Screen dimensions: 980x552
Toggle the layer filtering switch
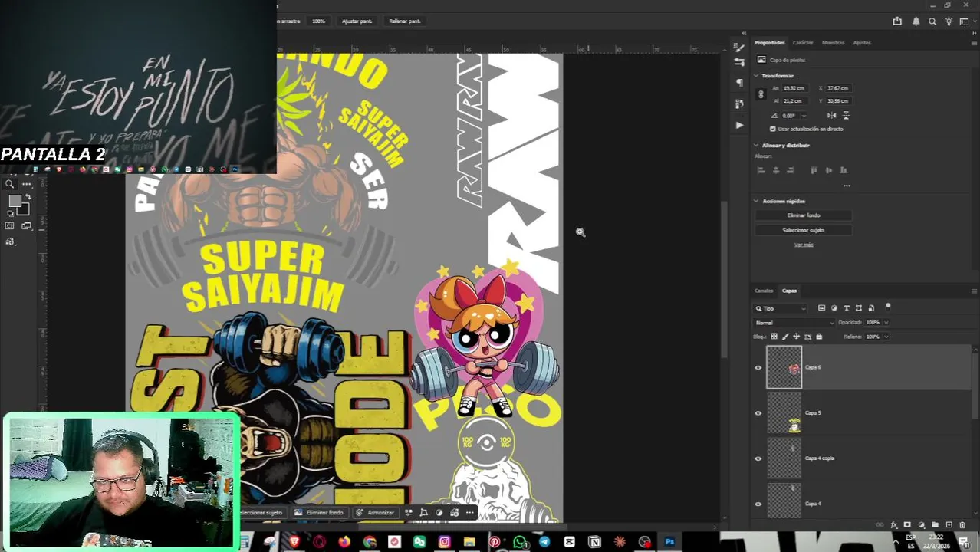pyautogui.click(x=888, y=307)
